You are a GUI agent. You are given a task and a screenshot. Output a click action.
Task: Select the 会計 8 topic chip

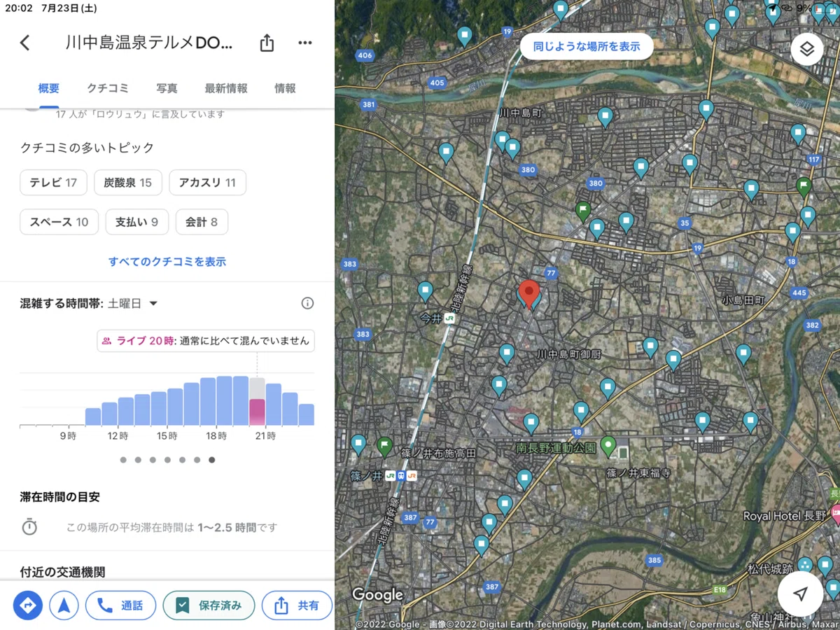coord(202,222)
